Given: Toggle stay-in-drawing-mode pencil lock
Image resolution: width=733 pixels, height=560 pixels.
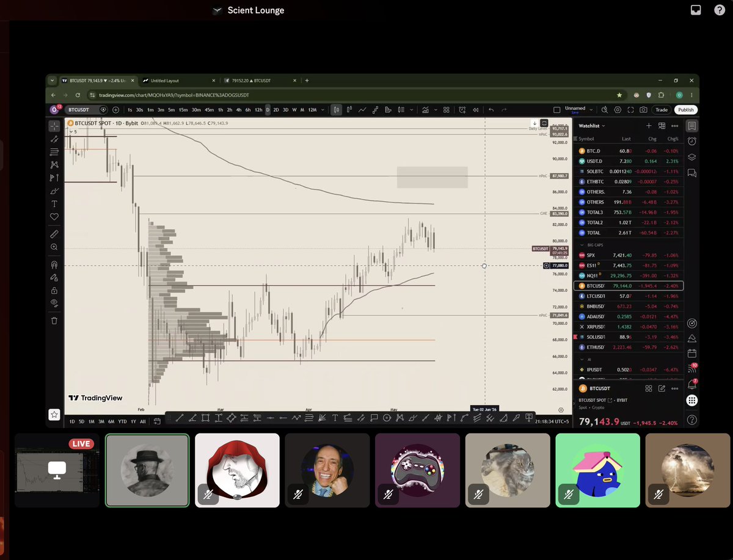Looking at the screenshot, I should tap(54, 277).
